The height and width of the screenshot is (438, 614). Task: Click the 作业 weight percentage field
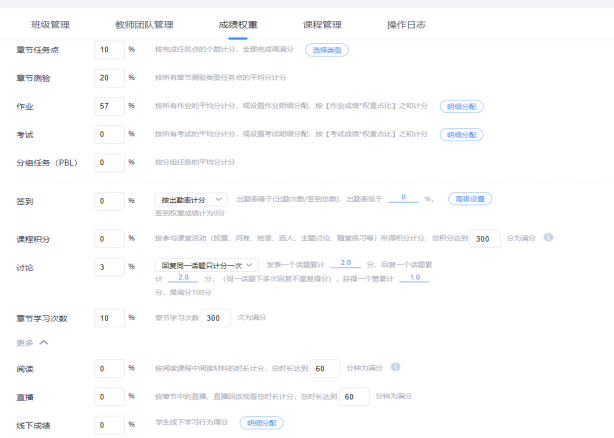[108, 106]
